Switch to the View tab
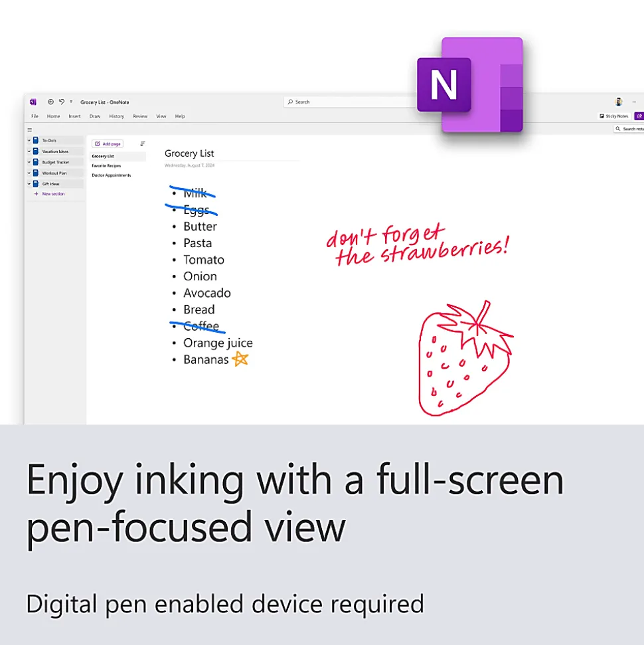This screenshot has width=644, height=645. pyautogui.click(x=161, y=116)
